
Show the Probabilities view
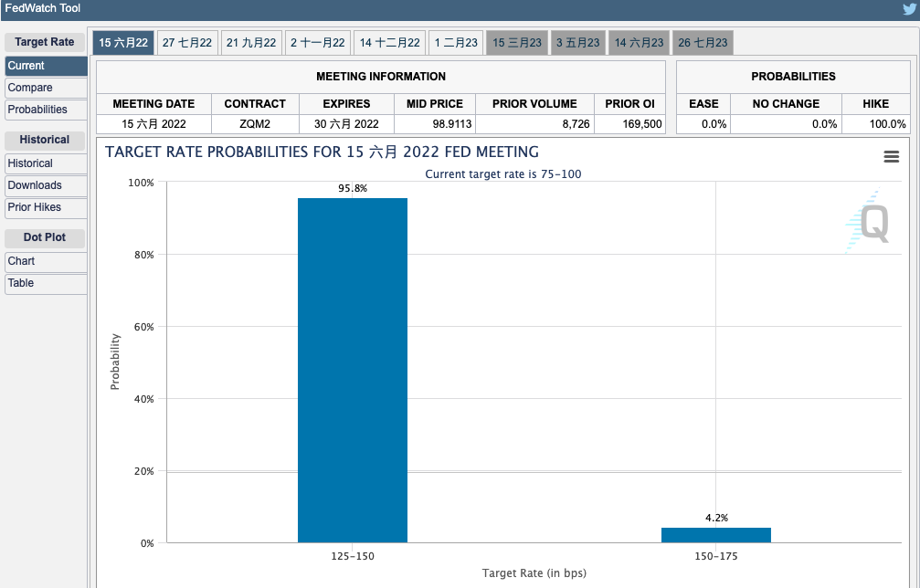coord(47,110)
